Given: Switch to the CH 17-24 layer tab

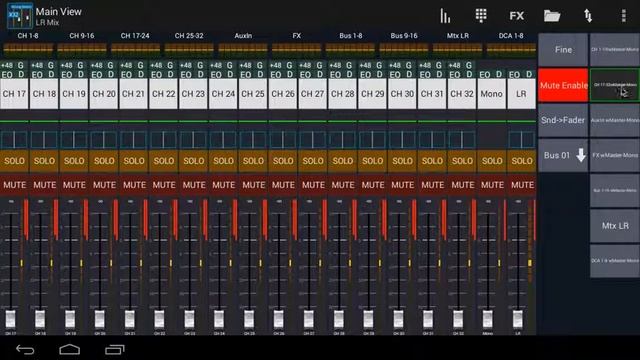Looking at the screenshot, I should 135,44.
